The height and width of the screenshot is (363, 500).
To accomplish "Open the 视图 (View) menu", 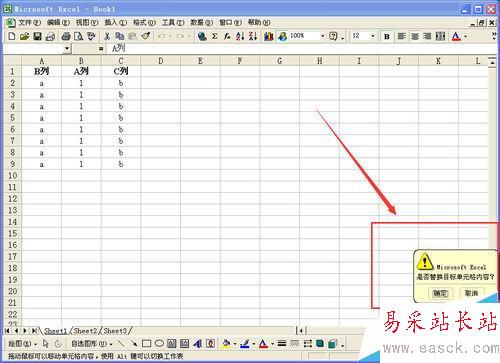I will [x=87, y=23].
